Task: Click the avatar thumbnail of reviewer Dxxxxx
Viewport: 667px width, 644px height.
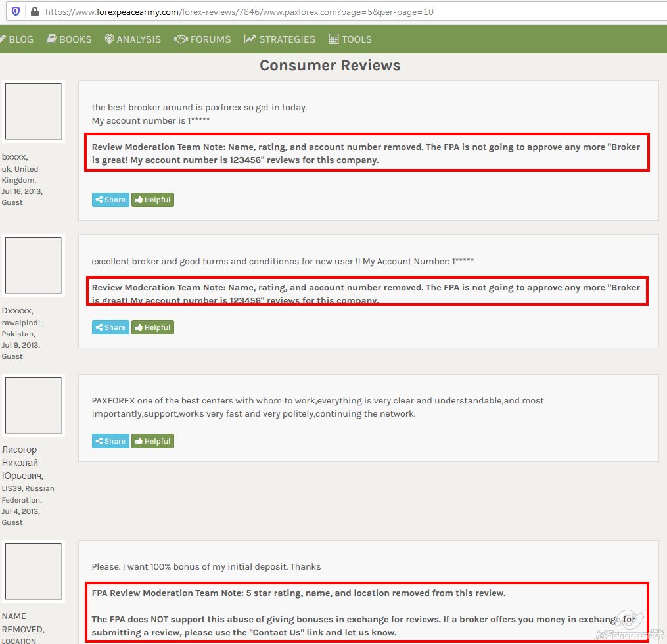Action: 33,265
